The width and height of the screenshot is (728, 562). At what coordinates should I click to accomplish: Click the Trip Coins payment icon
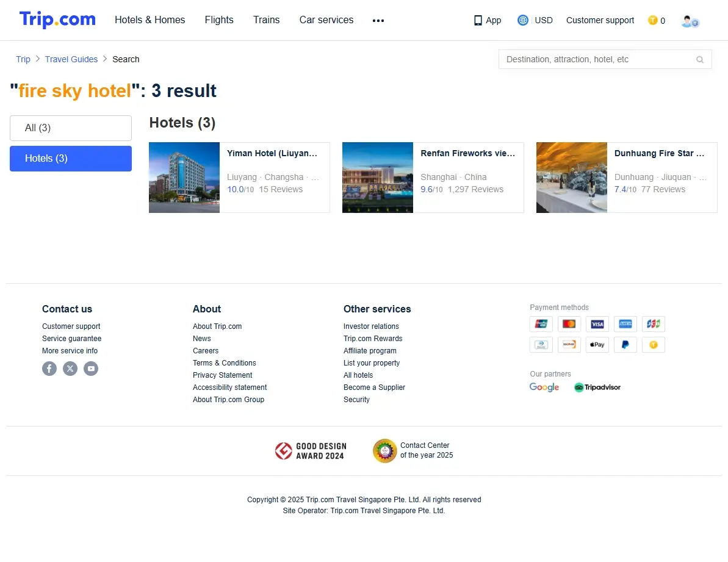coord(654,345)
